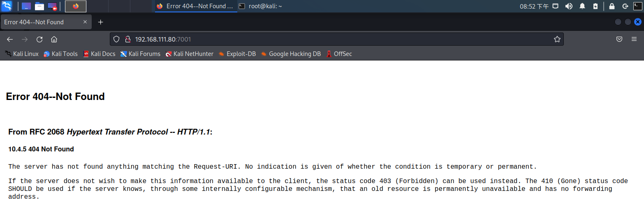Open the Kali applications menu

coord(7,6)
